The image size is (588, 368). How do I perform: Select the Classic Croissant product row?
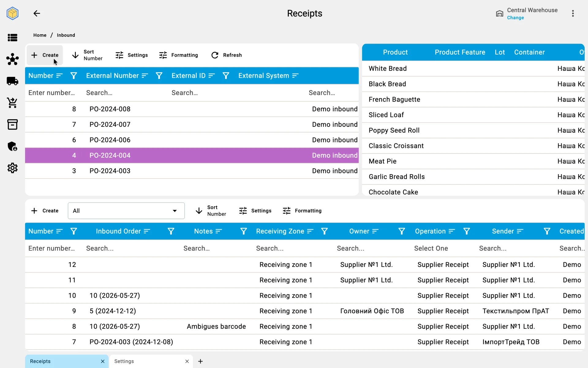473,146
